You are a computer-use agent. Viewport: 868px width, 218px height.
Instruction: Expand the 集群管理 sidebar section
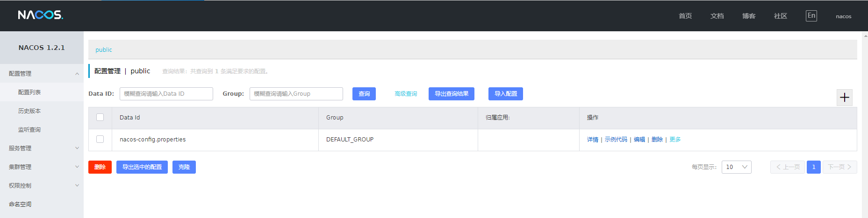click(x=42, y=167)
